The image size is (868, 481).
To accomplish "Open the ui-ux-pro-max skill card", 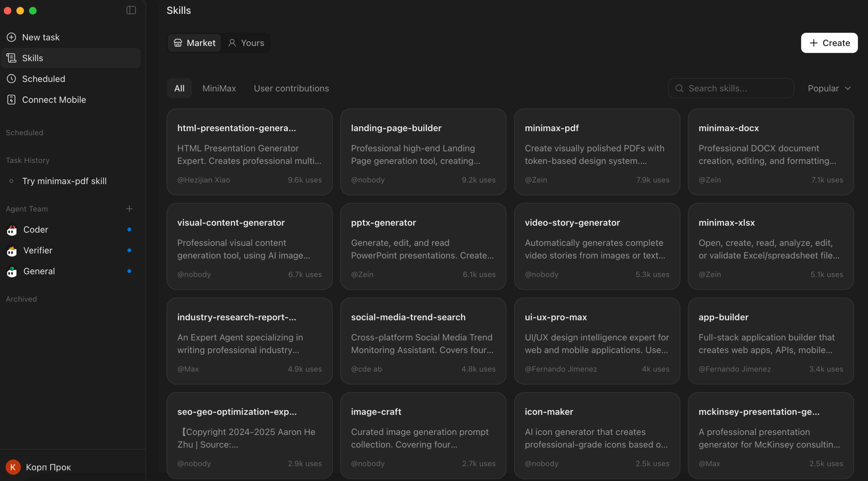I will coord(597,341).
